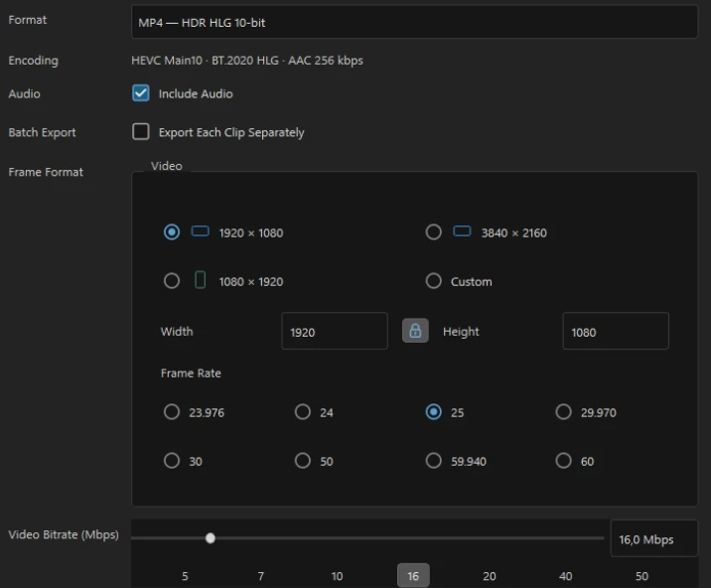Click the Video Bitrate (Mbps) label
711x588 pixels.
(64, 534)
